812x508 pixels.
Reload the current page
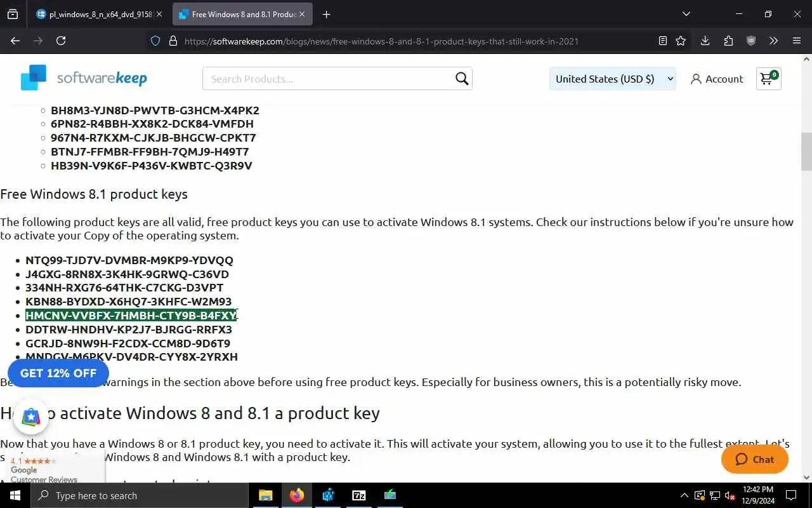[x=61, y=41]
